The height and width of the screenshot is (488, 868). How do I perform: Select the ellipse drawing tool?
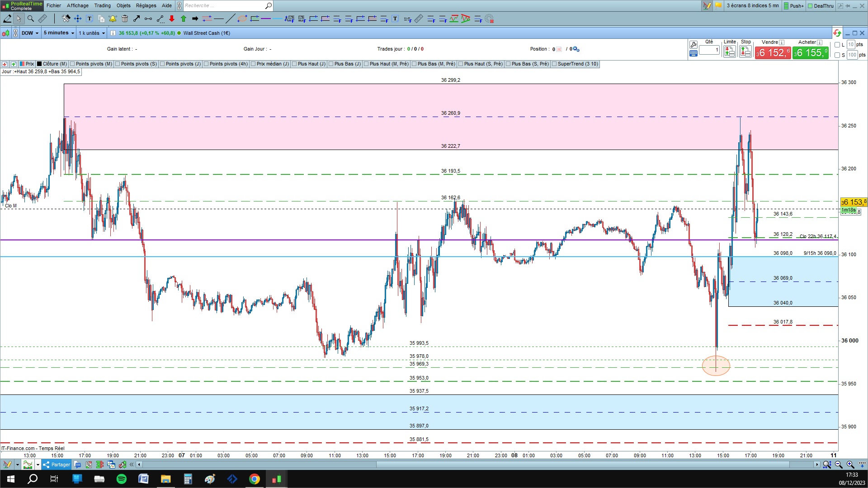tap(242, 19)
